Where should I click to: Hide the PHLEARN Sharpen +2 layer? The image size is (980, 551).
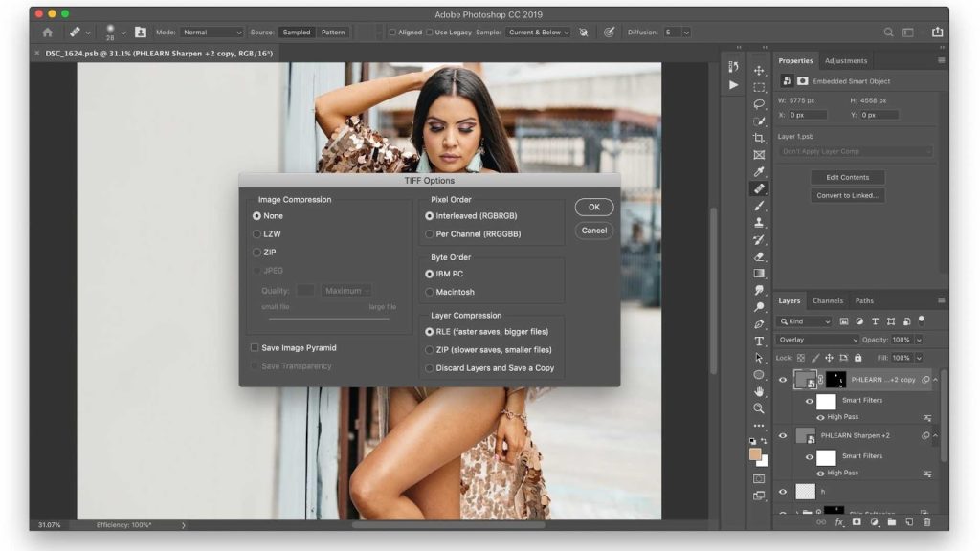click(x=783, y=436)
